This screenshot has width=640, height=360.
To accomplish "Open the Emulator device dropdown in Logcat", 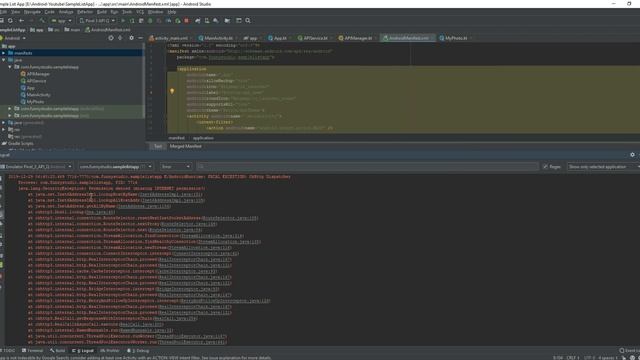I will click(x=36, y=167).
